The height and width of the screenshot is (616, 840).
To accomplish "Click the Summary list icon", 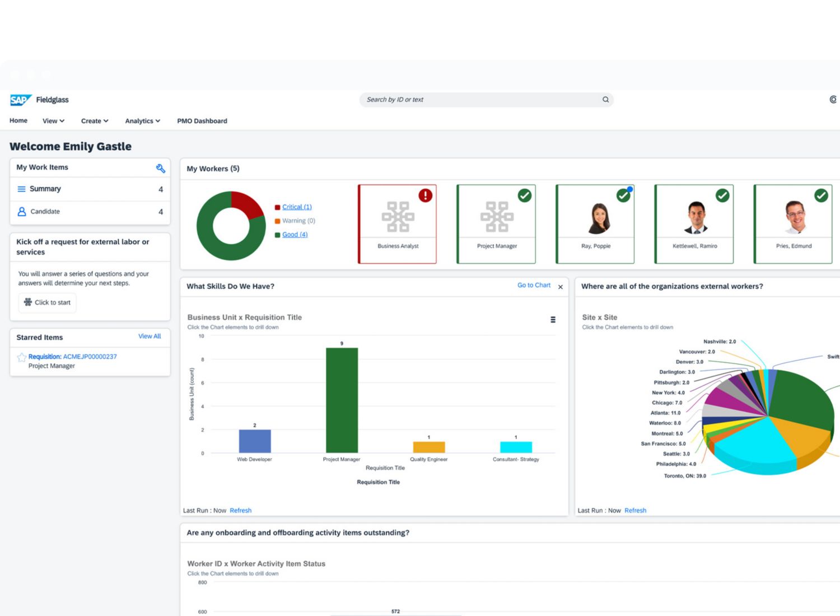I will tap(21, 189).
